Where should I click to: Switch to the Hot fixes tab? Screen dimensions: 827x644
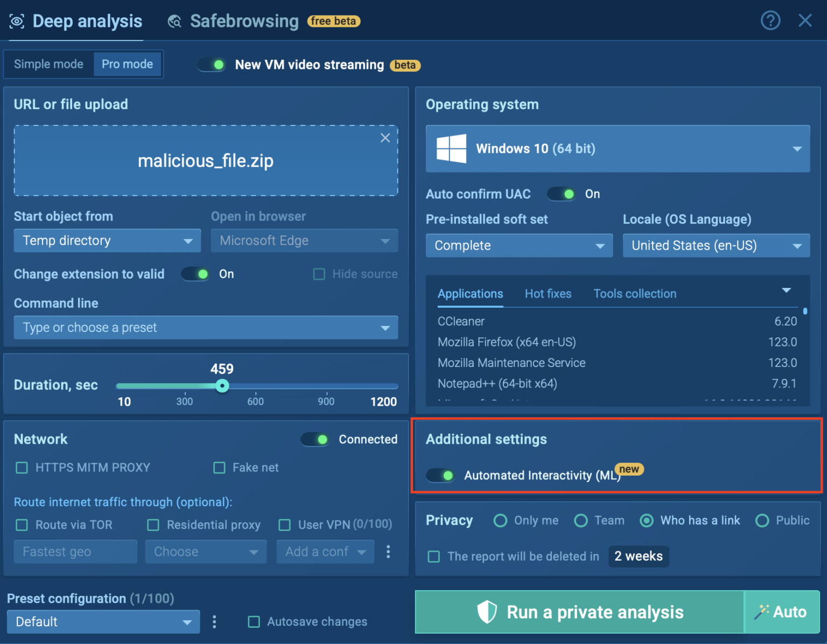coord(548,294)
